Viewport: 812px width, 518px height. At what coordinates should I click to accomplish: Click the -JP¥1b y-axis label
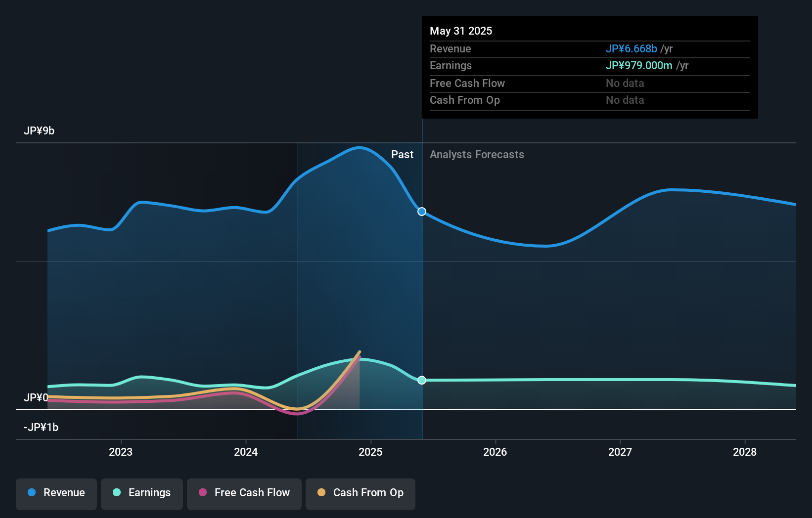(x=41, y=427)
